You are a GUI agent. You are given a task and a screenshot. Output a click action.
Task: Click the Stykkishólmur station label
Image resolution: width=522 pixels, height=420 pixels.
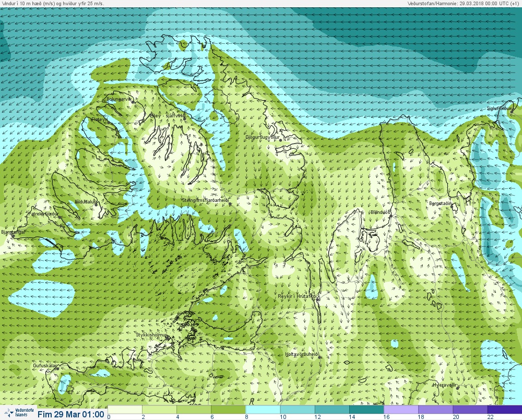[151, 334]
